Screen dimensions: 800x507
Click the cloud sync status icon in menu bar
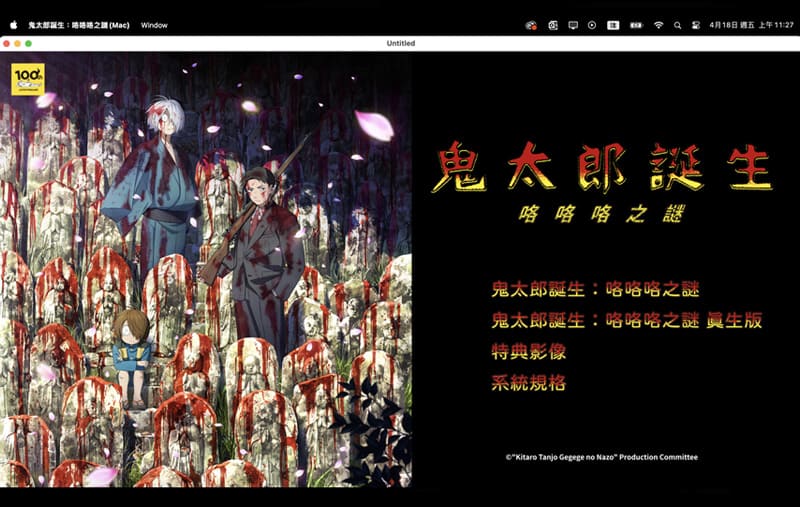click(531, 25)
